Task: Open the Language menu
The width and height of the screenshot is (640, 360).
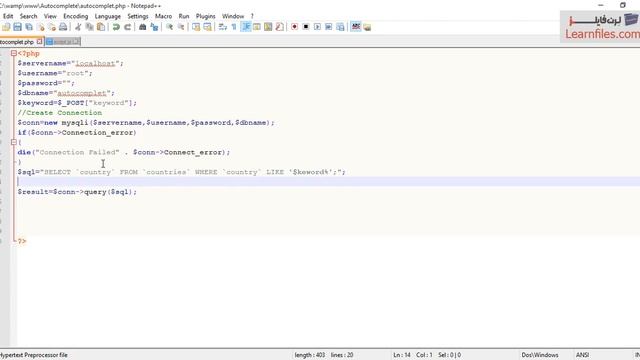Action: (x=108, y=16)
